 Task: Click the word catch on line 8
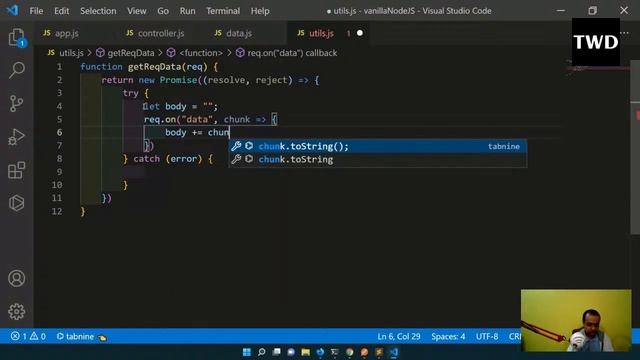coord(147,158)
